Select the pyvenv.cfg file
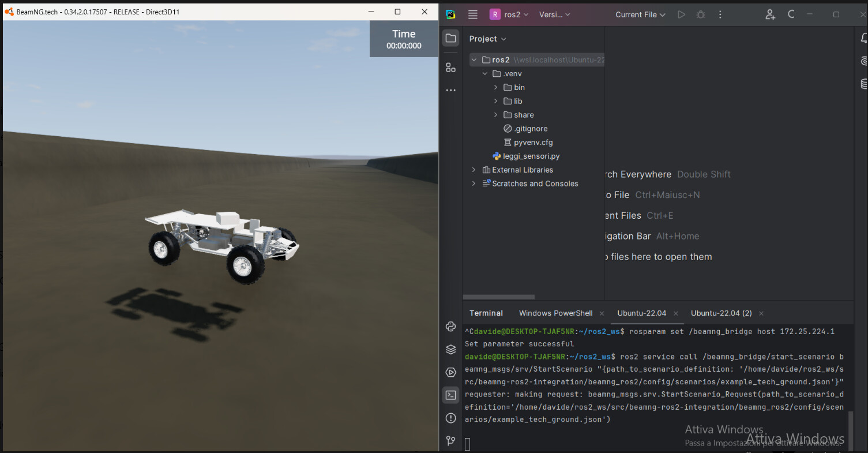868x453 pixels. click(x=533, y=143)
